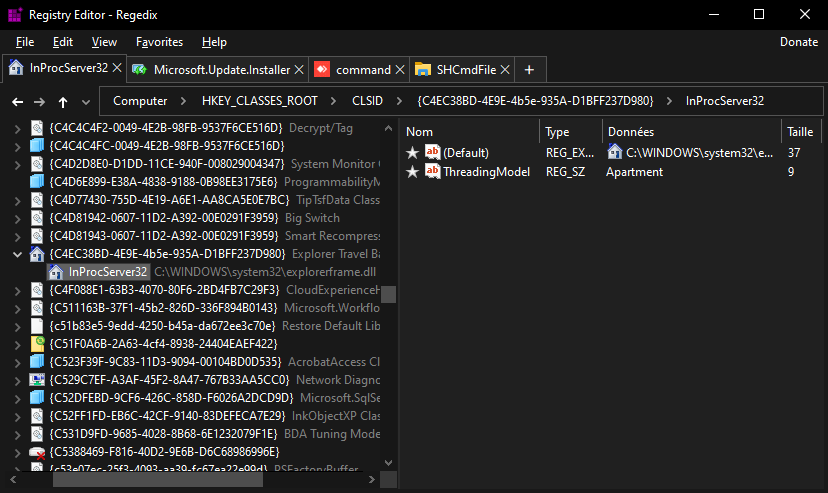This screenshot has width=828, height=493.
Task: Expand the {C4C4C4F2-0049-4E2B-98FB-9537F6CE516D} Decrypt/Tag key
Action: pyautogui.click(x=17, y=129)
